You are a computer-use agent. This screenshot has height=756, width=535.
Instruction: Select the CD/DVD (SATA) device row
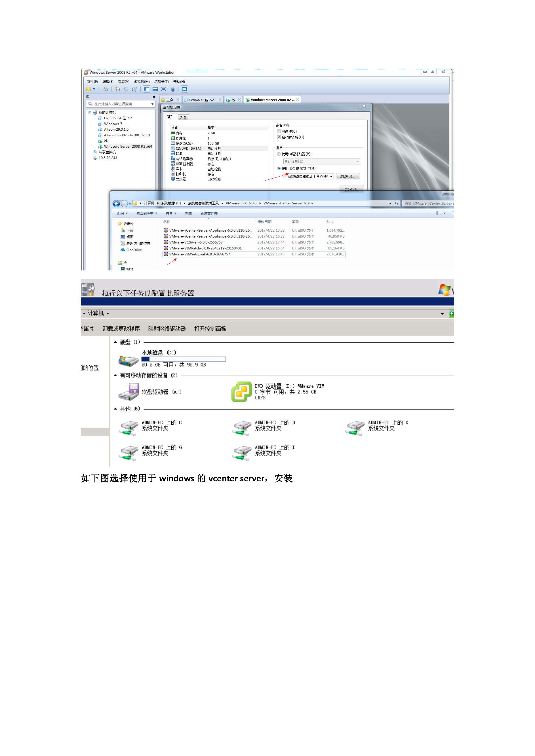pos(219,149)
